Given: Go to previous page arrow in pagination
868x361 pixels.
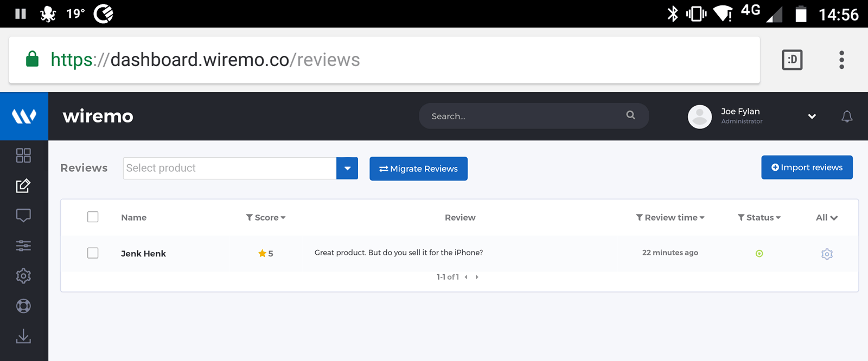Looking at the screenshot, I should pos(466,277).
